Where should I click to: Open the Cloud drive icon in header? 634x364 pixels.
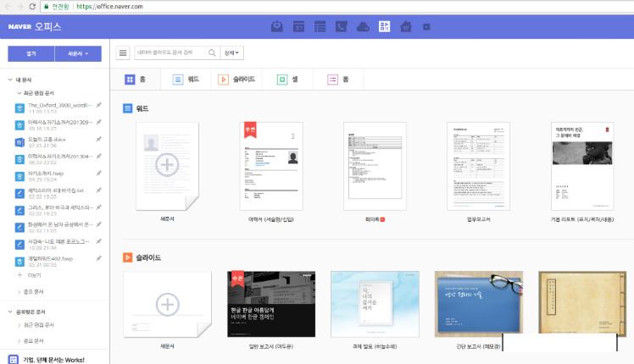point(363,26)
